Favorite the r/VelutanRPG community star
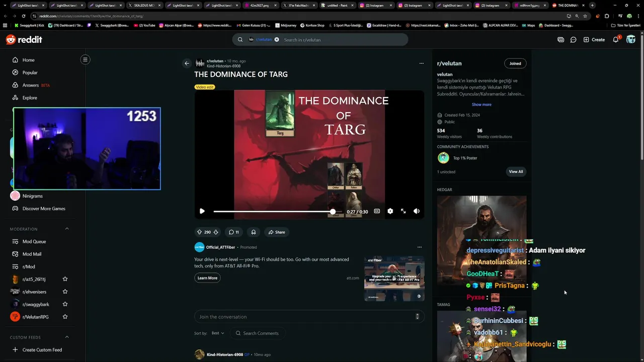 tap(65, 317)
